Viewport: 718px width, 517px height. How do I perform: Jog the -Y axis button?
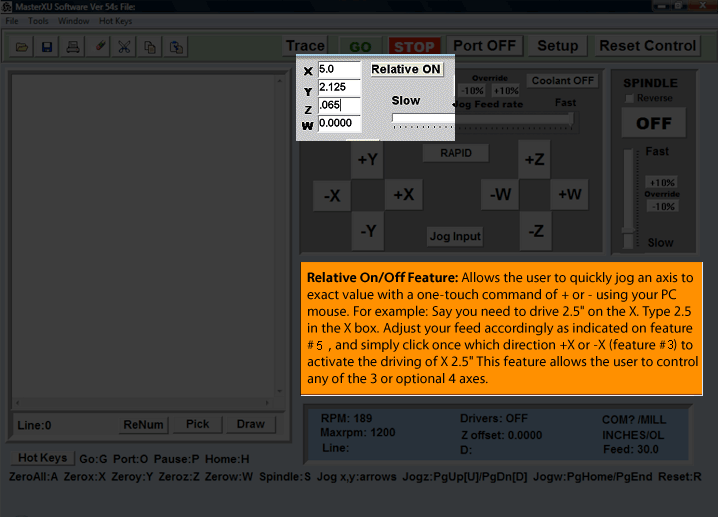click(x=368, y=230)
